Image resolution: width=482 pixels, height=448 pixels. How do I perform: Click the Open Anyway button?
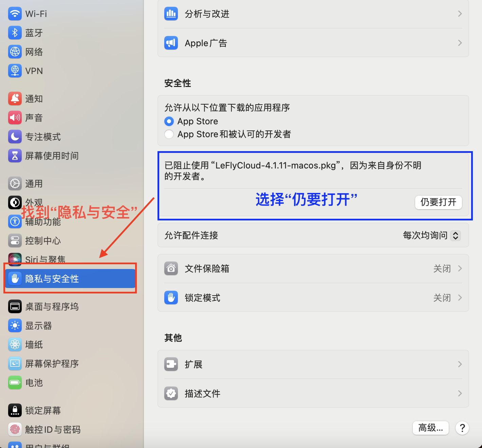(438, 202)
